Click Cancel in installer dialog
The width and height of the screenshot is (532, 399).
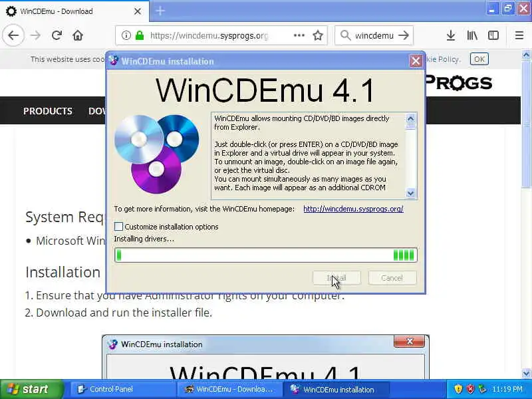[392, 278]
